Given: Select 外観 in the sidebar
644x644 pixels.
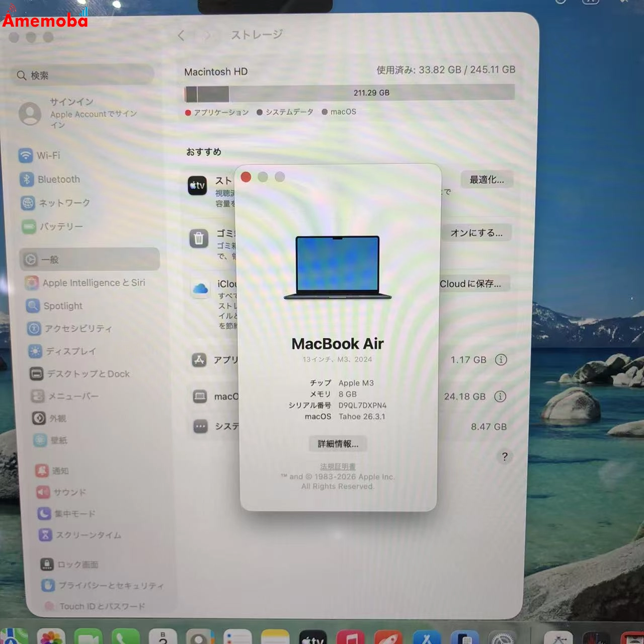Looking at the screenshot, I should [49, 418].
